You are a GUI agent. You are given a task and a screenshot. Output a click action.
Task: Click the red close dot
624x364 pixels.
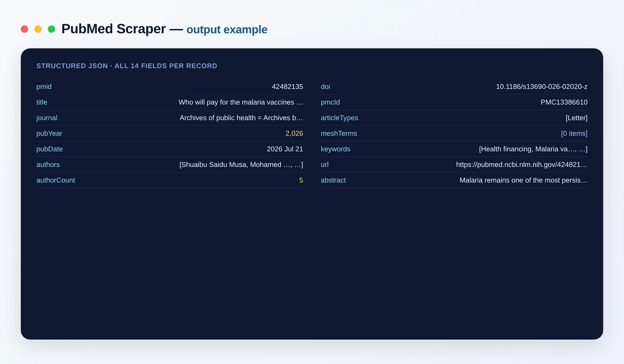(24, 29)
